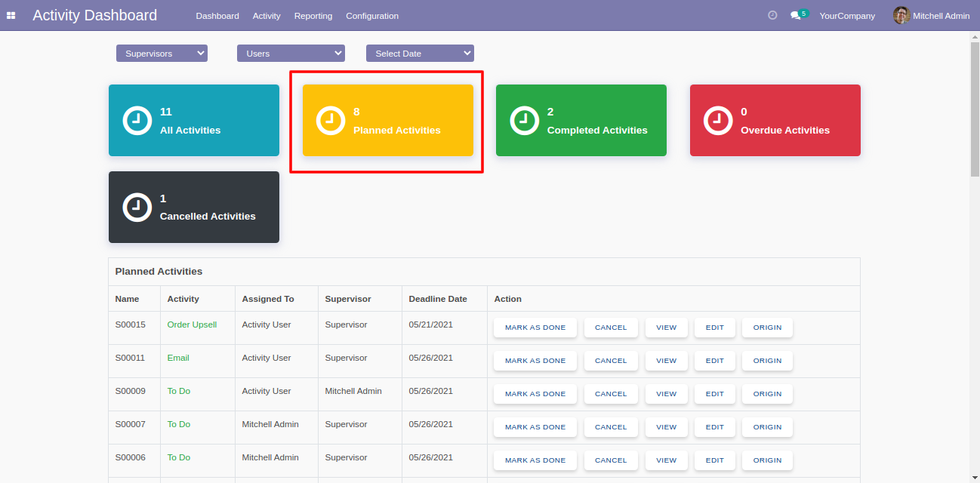Click Order Upsell activity text
This screenshot has width=980, height=483.
[192, 325]
